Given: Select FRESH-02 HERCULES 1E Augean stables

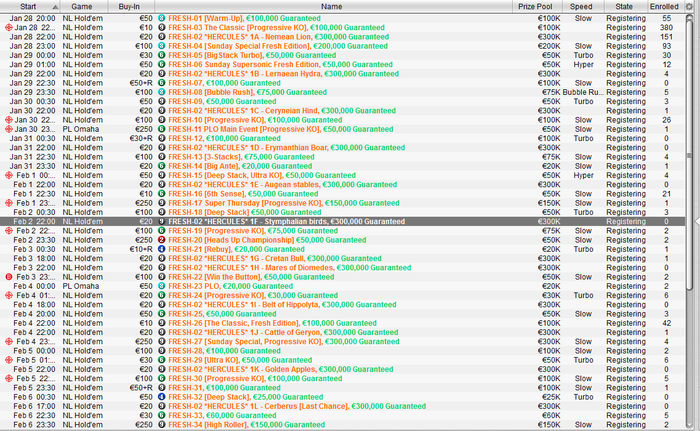Looking at the screenshot, I should pos(342,184).
